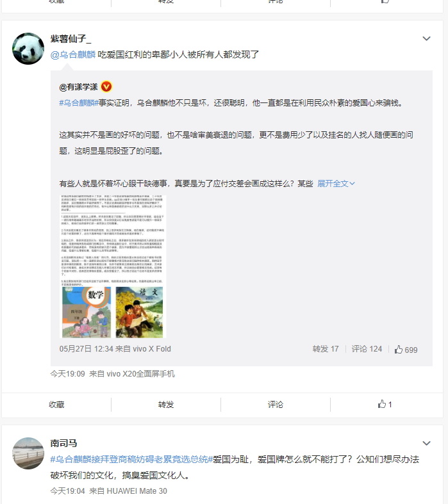
Task: Open the dropdown chevron on 紫薯仙子_'s post
Action: (x=426, y=38)
